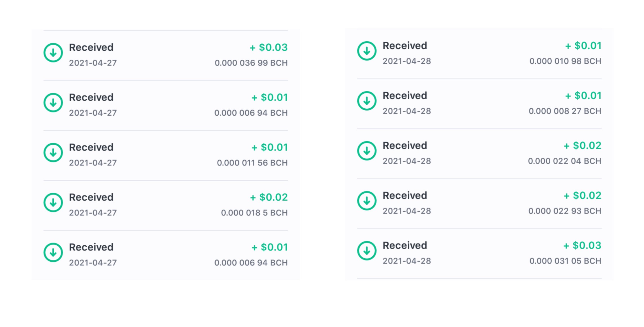Click the received arrow icon for 0.000 036 99 BCH

[53, 53]
